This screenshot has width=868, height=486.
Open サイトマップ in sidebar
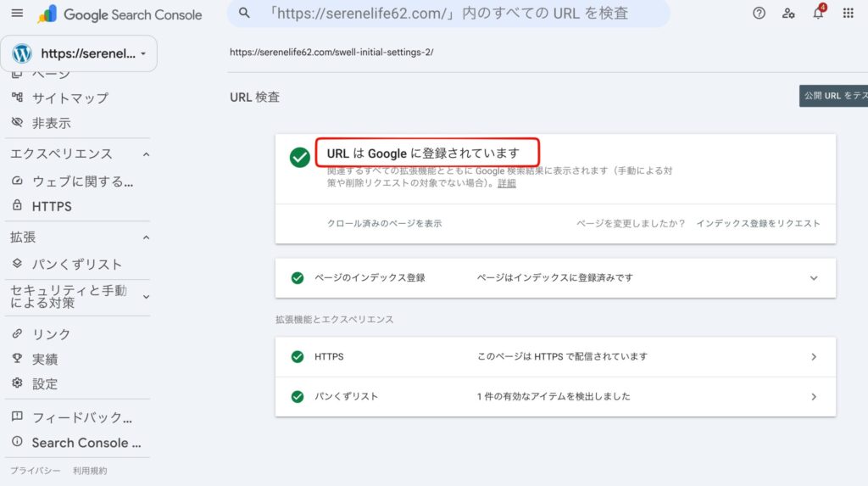pyautogui.click(x=70, y=98)
